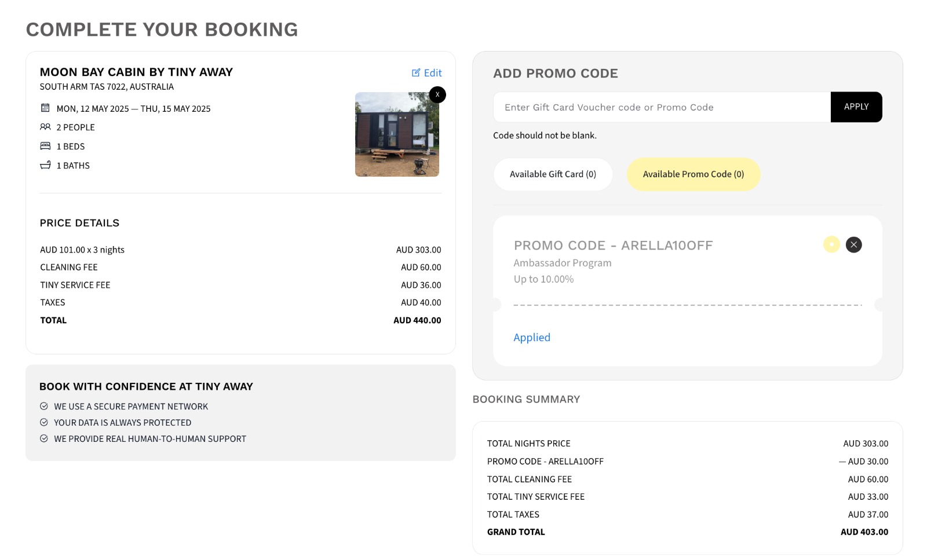Screen dimensions: 927x560
Task: Focus the gift card or promo code field
Action: click(662, 107)
